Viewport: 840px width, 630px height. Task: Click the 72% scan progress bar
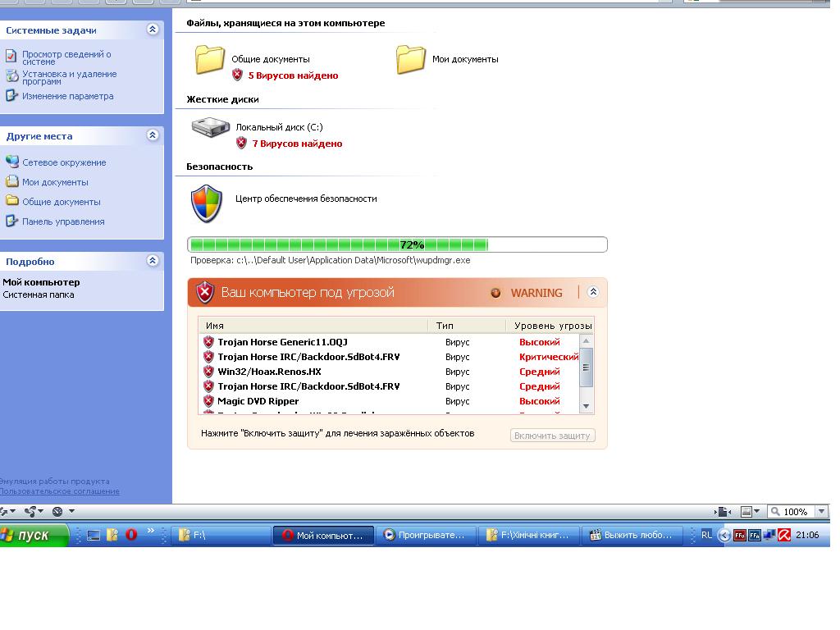tap(397, 244)
